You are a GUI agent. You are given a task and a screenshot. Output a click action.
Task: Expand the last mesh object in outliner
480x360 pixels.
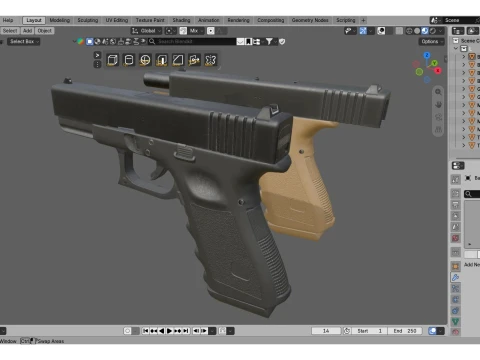tap(463, 145)
